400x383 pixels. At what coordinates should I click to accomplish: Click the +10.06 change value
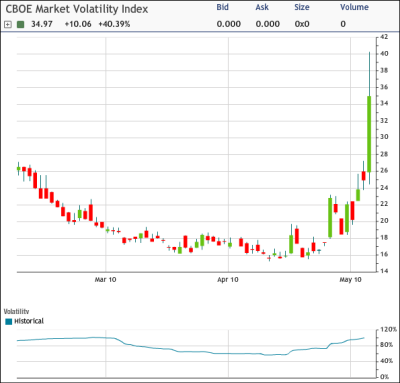pyautogui.click(x=78, y=24)
